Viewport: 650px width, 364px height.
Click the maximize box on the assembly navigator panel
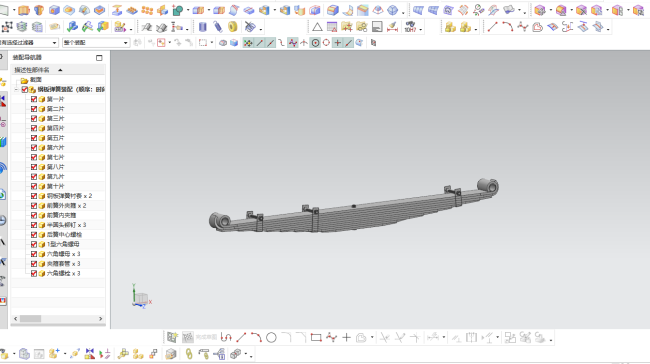[99, 58]
